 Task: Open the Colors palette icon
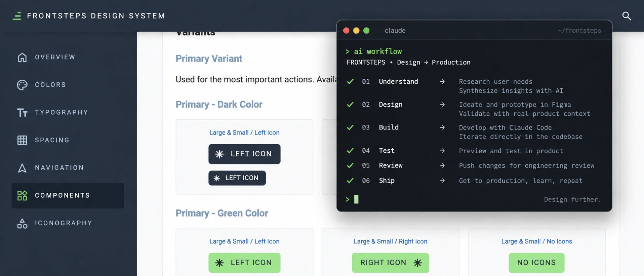pyautogui.click(x=22, y=85)
